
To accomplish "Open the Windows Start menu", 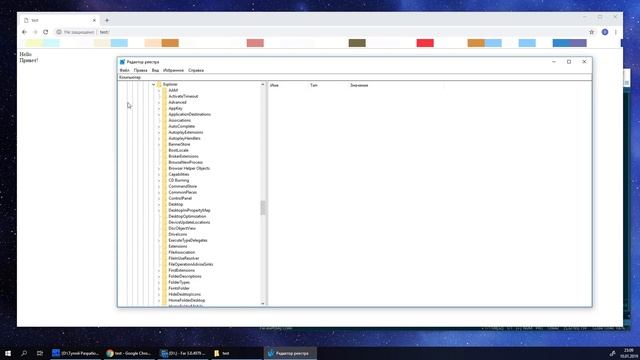I will (8, 353).
